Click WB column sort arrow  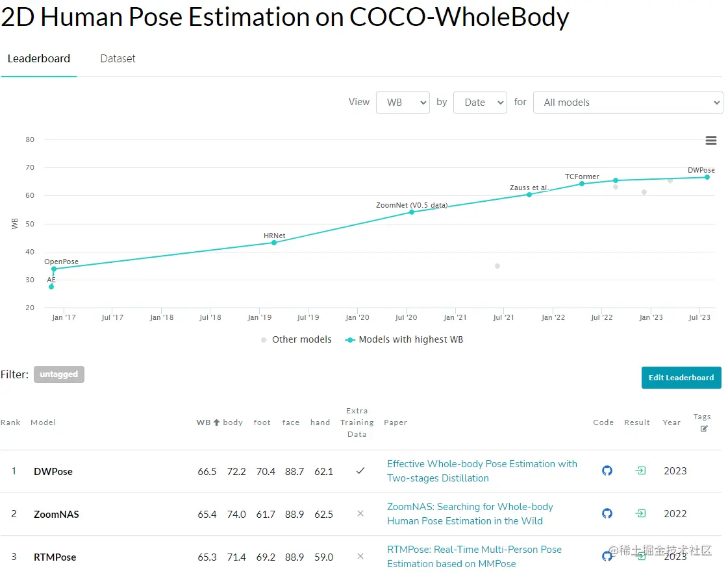click(217, 422)
